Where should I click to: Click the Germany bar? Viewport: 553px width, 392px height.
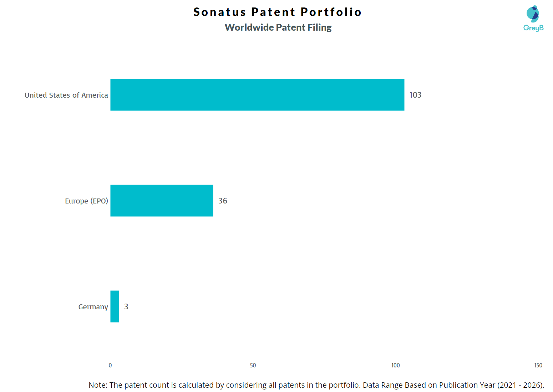tap(115, 306)
